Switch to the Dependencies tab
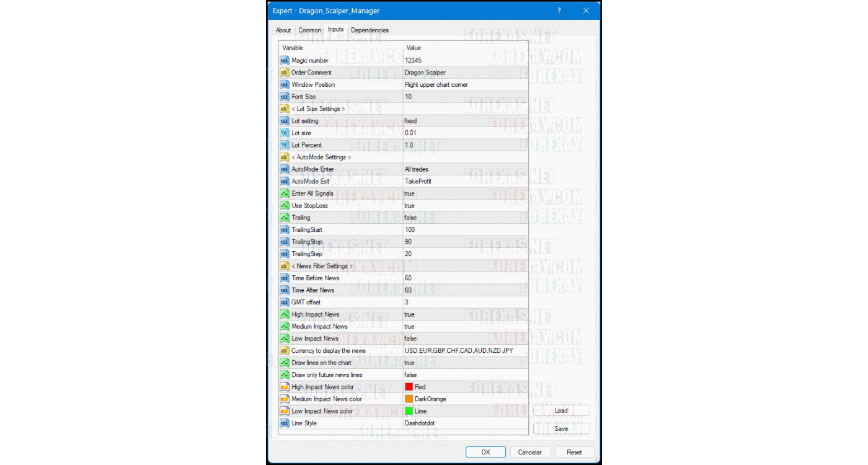The width and height of the screenshot is (868, 465). click(370, 30)
